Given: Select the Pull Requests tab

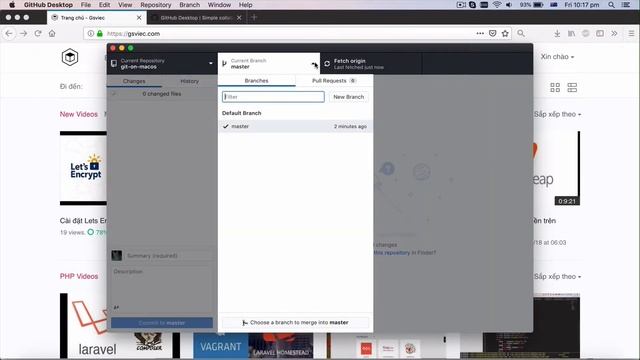Looking at the screenshot, I should click(x=334, y=81).
